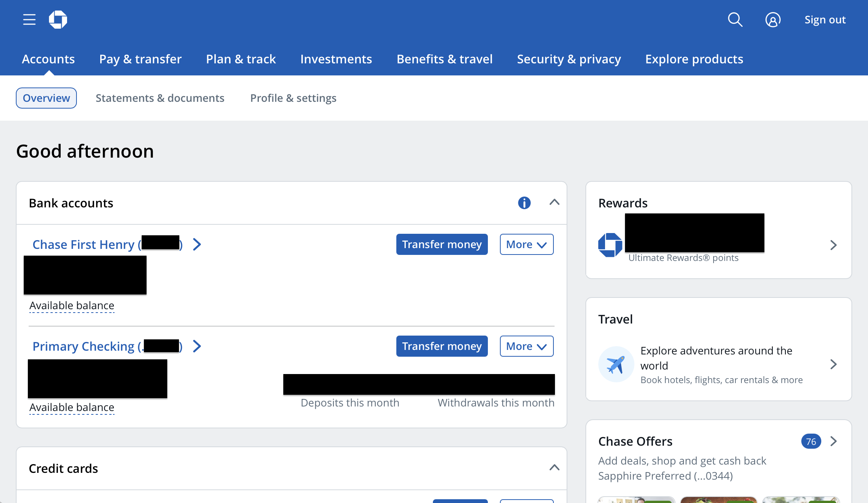Open Chase Offers arrow
The width and height of the screenshot is (868, 503).
click(834, 441)
